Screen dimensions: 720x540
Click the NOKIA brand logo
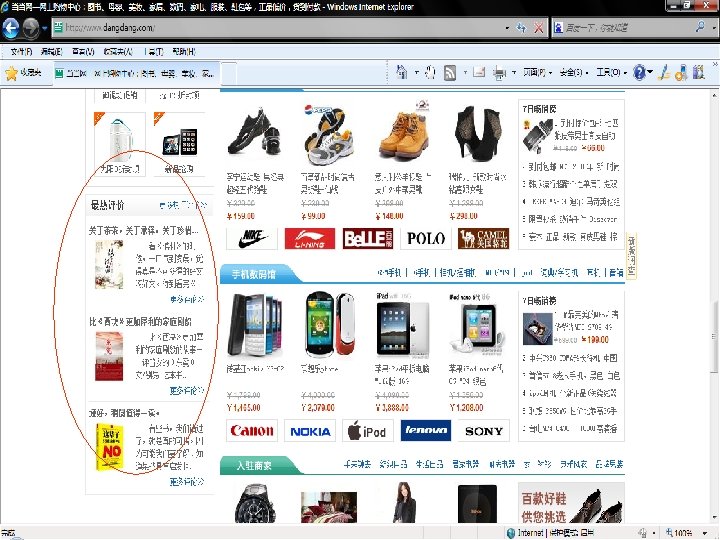pos(310,430)
